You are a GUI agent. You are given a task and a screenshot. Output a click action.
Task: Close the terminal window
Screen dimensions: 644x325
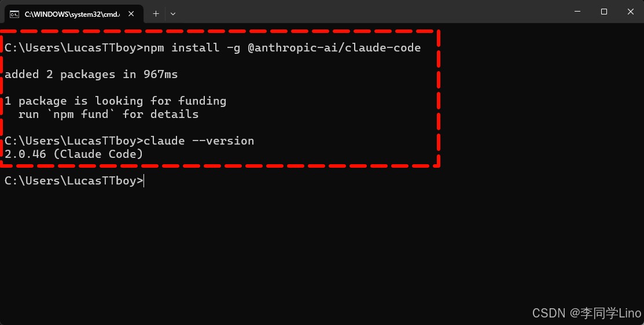point(631,12)
